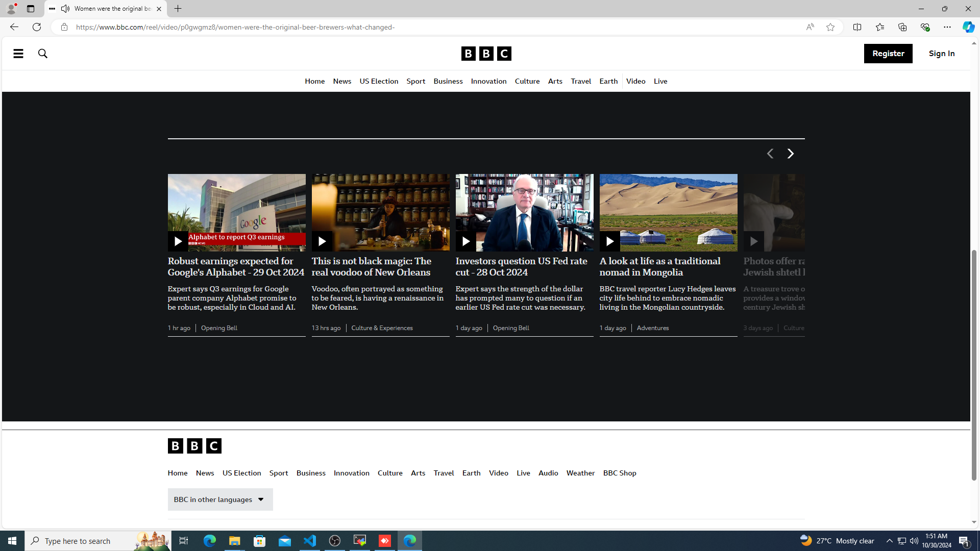The width and height of the screenshot is (980, 551).
Task: Click the Sign In button
Action: pos(942,54)
